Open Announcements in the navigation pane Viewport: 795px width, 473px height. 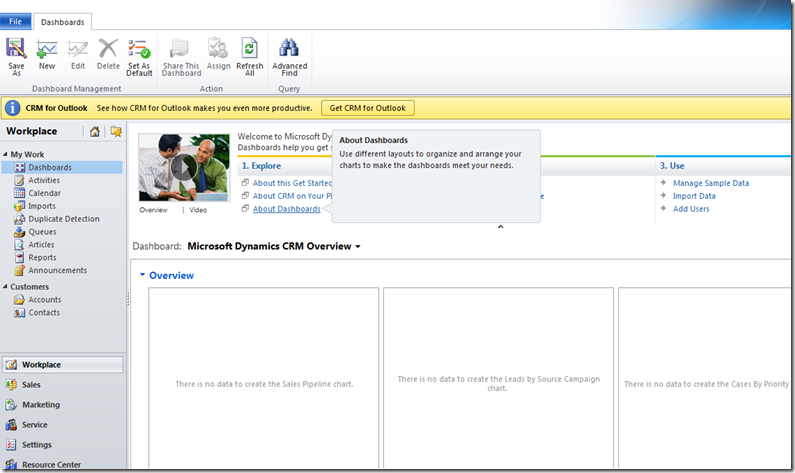tap(57, 270)
